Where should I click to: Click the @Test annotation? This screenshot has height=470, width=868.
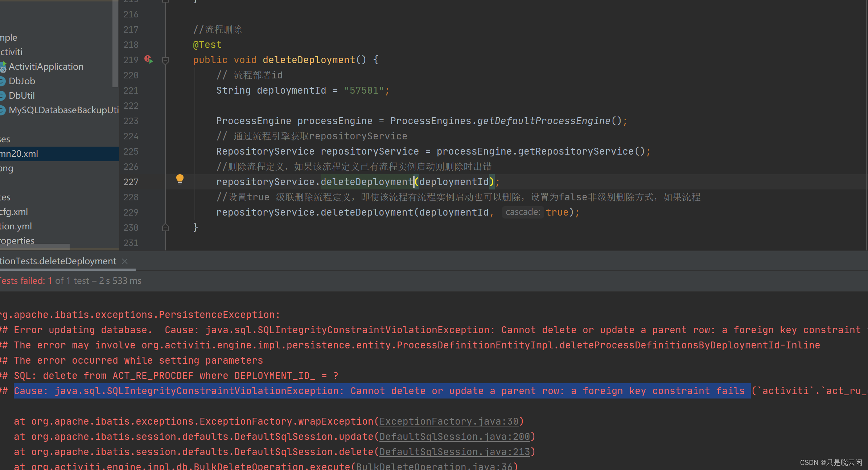(207, 45)
